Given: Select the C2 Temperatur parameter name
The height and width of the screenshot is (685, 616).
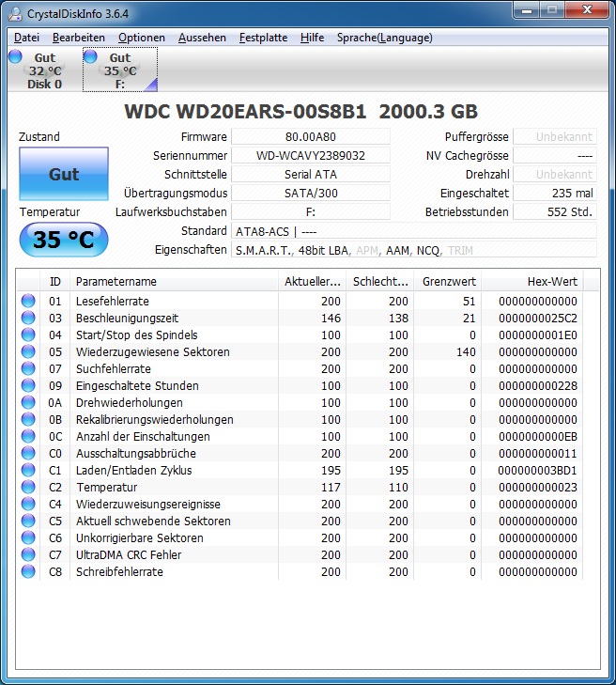Looking at the screenshot, I should coord(106,487).
